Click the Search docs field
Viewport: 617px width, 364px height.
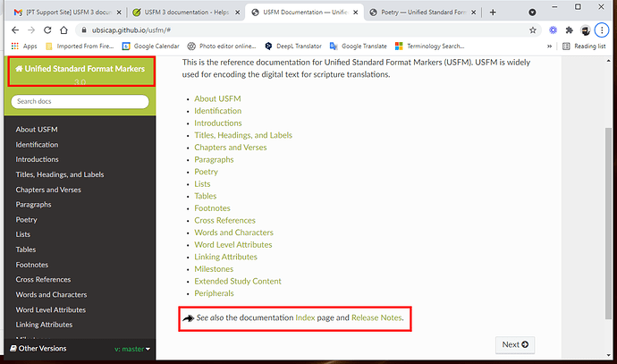(80, 101)
